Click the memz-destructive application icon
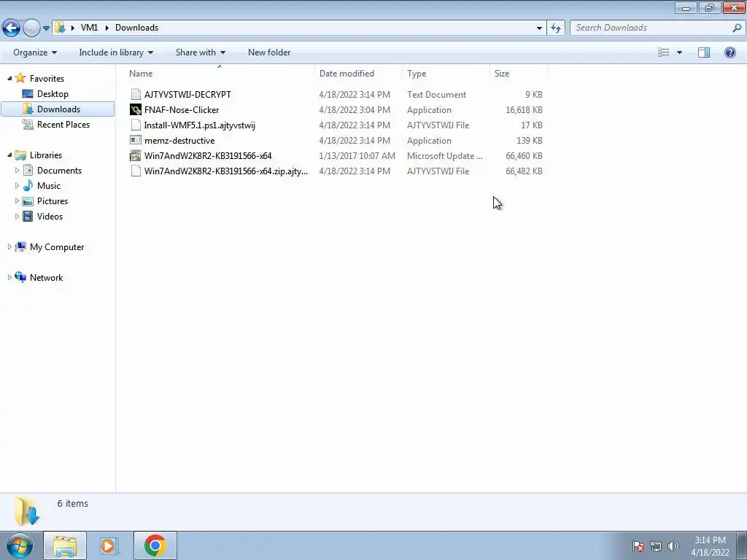 (136, 140)
